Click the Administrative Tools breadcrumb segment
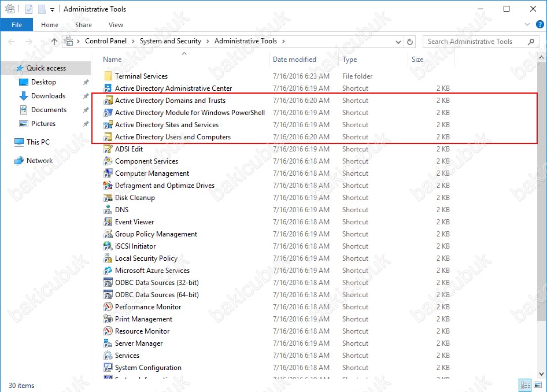 pyautogui.click(x=246, y=41)
